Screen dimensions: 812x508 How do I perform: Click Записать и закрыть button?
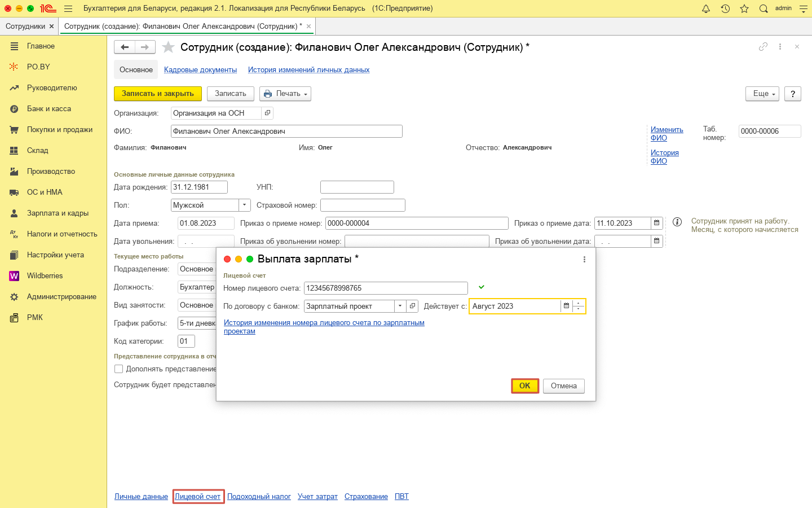pos(158,94)
